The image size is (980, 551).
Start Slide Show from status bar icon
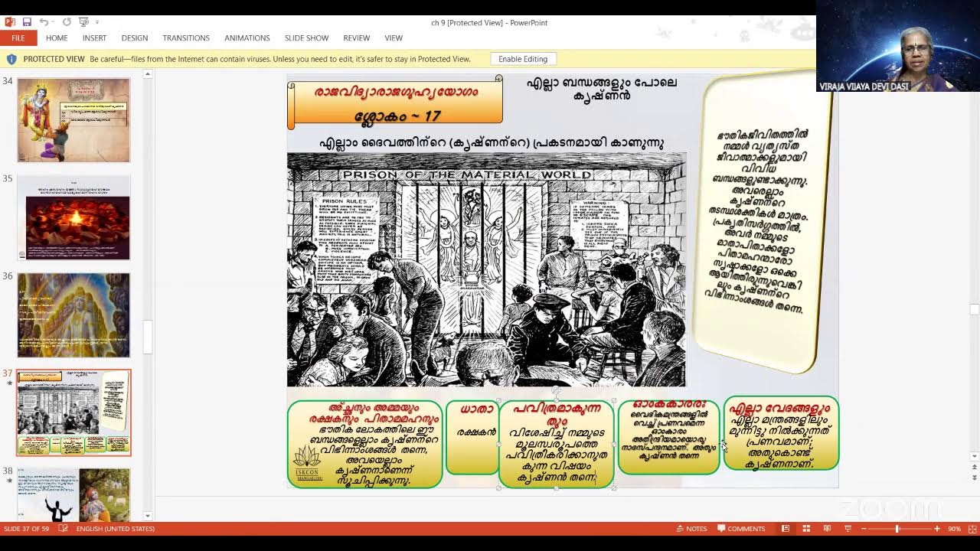(x=848, y=529)
